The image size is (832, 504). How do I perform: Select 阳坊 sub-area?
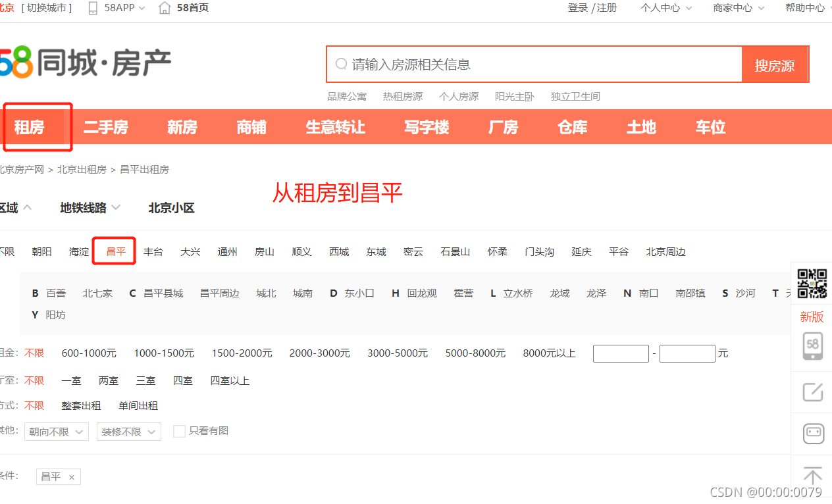(x=55, y=315)
